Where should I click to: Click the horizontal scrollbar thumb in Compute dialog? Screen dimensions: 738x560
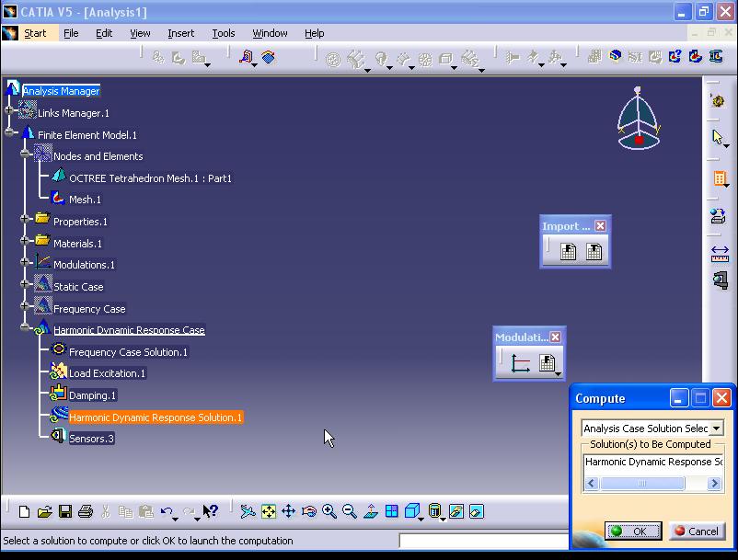[x=642, y=484]
